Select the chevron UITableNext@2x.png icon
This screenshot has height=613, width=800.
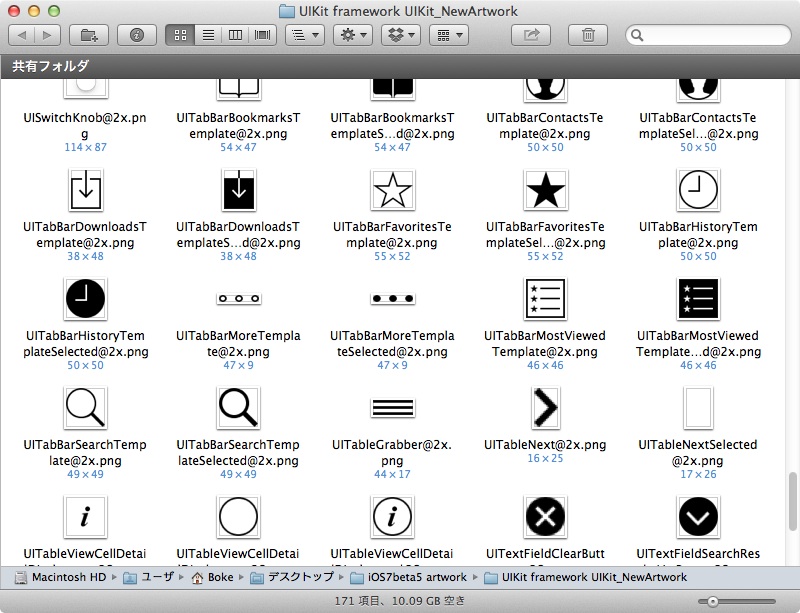coord(545,407)
